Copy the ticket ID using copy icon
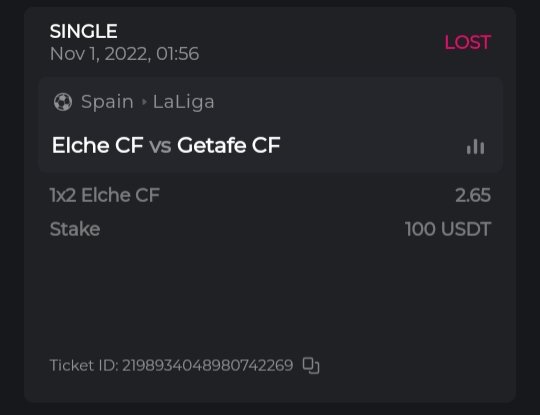This screenshot has height=415, width=540. (x=311, y=365)
